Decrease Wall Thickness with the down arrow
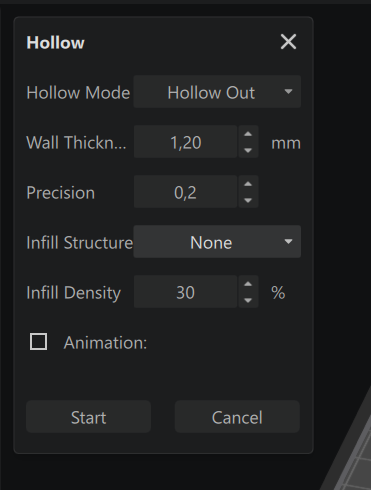This screenshot has width=371, height=490. click(248, 150)
